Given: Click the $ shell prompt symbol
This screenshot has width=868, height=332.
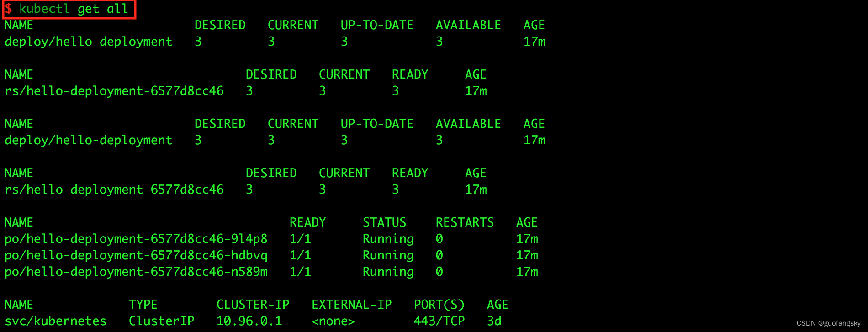Looking at the screenshot, I should [x=9, y=9].
